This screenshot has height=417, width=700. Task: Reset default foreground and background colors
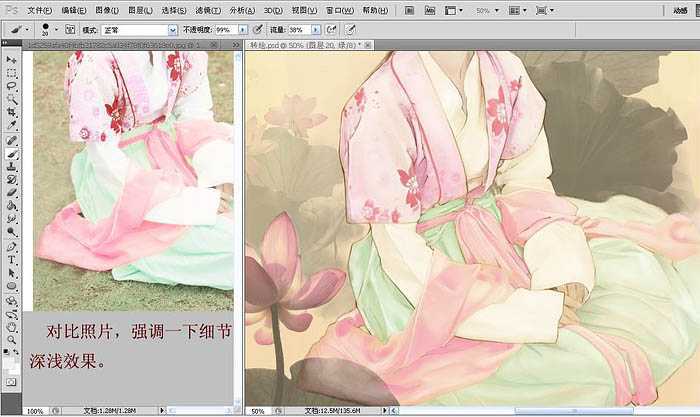pyautogui.click(x=6, y=352)
